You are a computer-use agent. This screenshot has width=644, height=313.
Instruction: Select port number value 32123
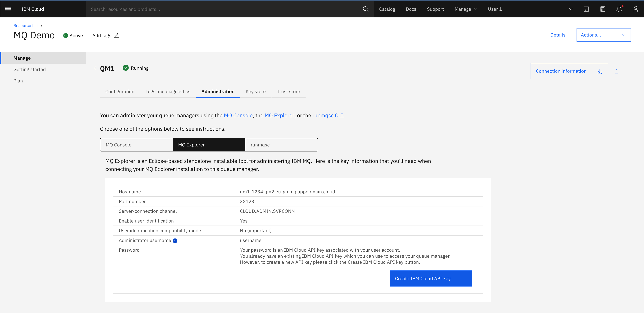click(x=247, y=201)
